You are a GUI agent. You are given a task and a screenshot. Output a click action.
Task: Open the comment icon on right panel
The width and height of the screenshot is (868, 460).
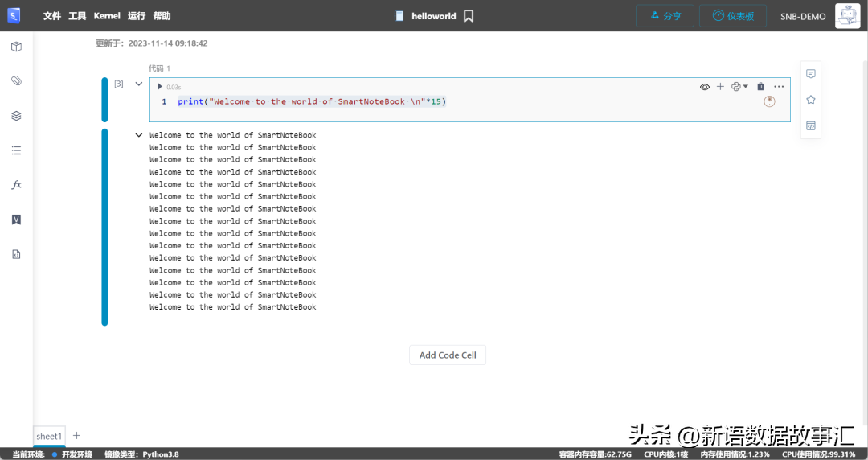click(811, 74)
